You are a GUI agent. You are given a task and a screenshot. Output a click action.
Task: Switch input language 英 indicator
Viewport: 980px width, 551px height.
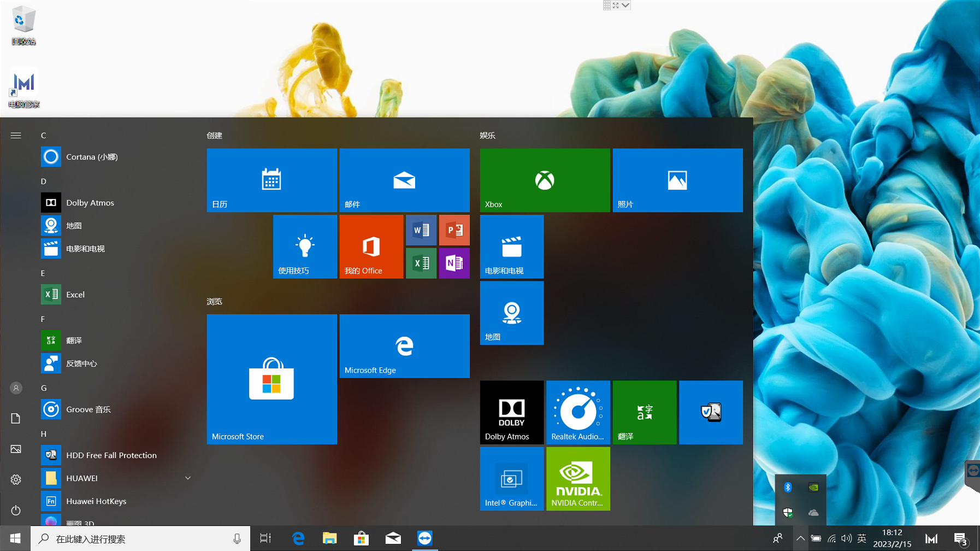click(x=862, y=538)
